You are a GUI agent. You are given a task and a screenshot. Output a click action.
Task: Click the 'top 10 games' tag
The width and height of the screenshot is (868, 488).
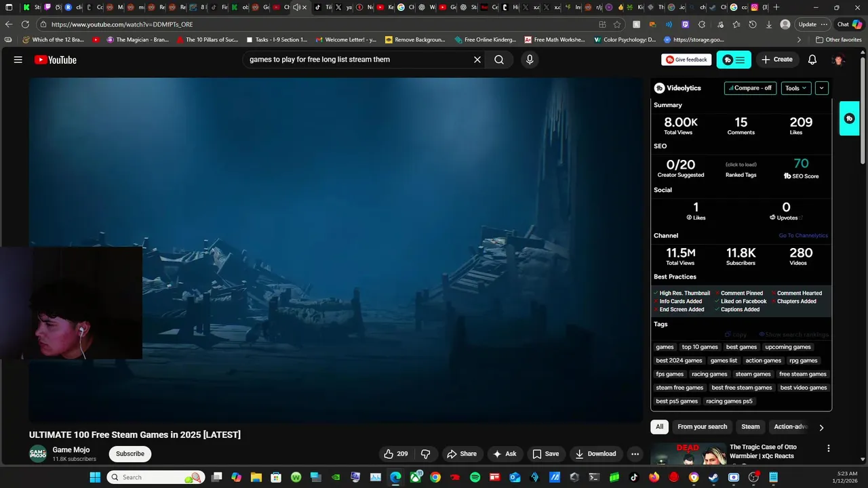[x=700, y=347]
